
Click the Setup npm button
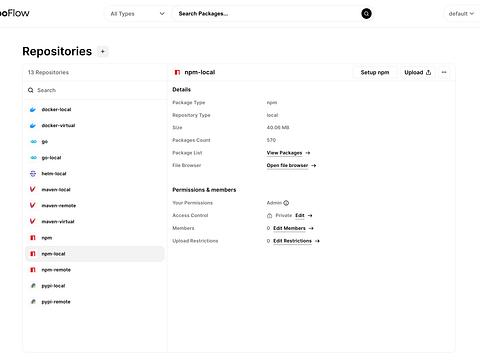coord(375,72)
